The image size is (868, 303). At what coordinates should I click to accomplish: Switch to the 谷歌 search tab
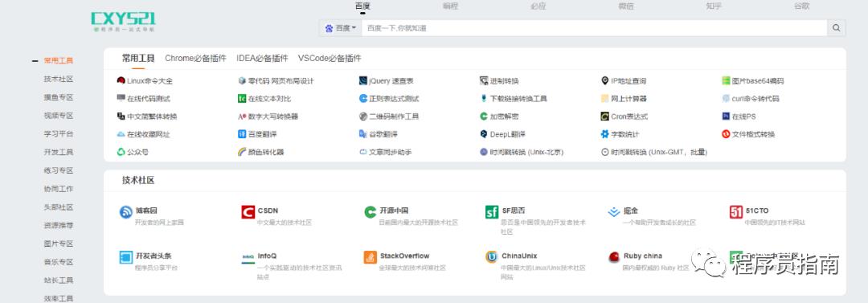[801, 6]
